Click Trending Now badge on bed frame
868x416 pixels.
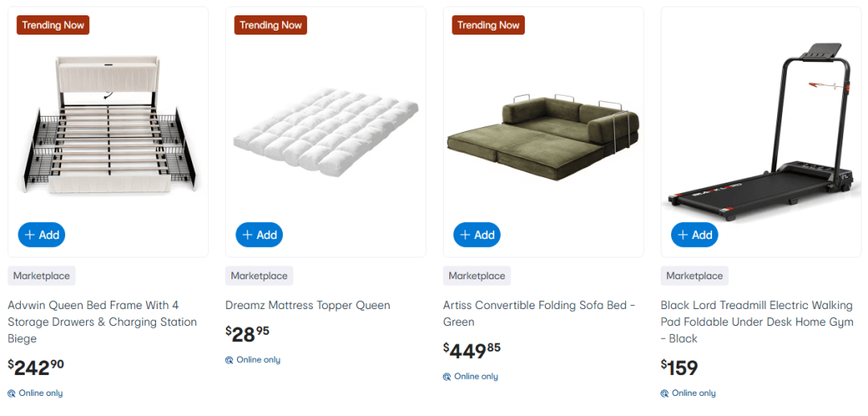coord(53,25)
